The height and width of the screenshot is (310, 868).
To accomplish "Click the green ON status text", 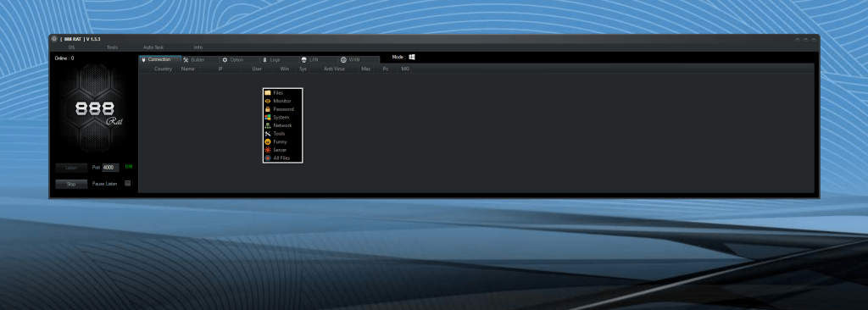I will coord(129,167).
